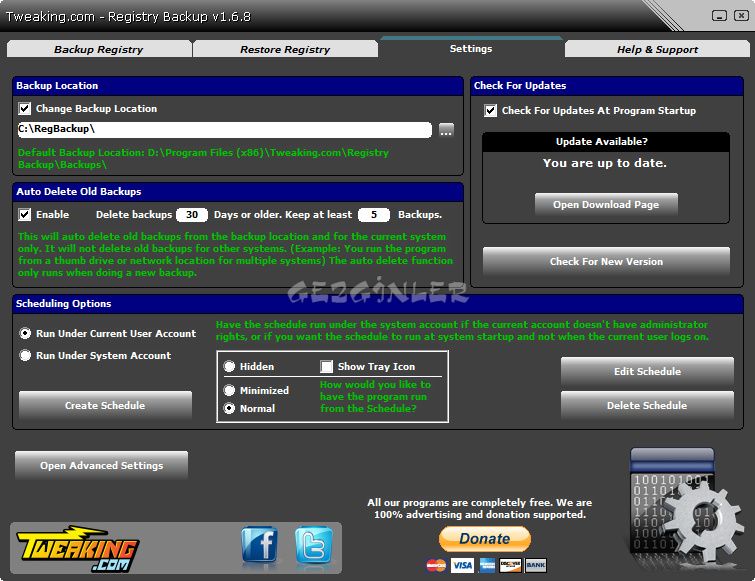This screenshot has width=755, height=581.
Task: Click Create Schedule button
Action: [x=105, y=405]
